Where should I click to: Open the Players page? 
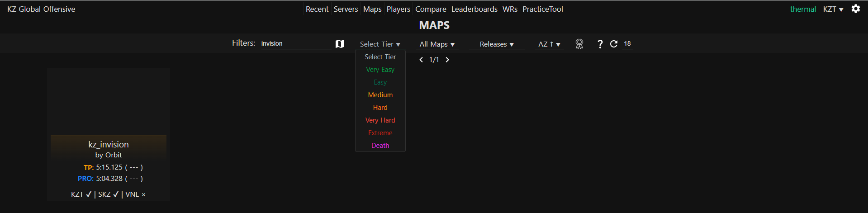click(x=398, y=9)
